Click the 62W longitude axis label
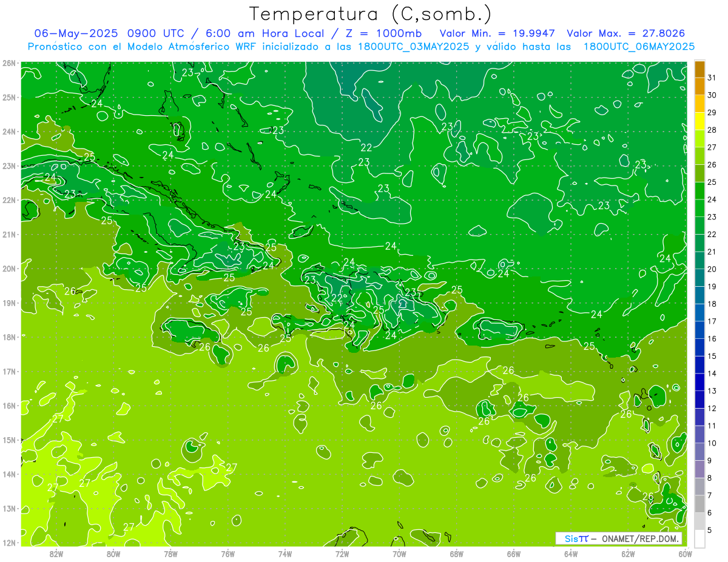The width and height of the screenshot is (728, 562). [628, 554]
